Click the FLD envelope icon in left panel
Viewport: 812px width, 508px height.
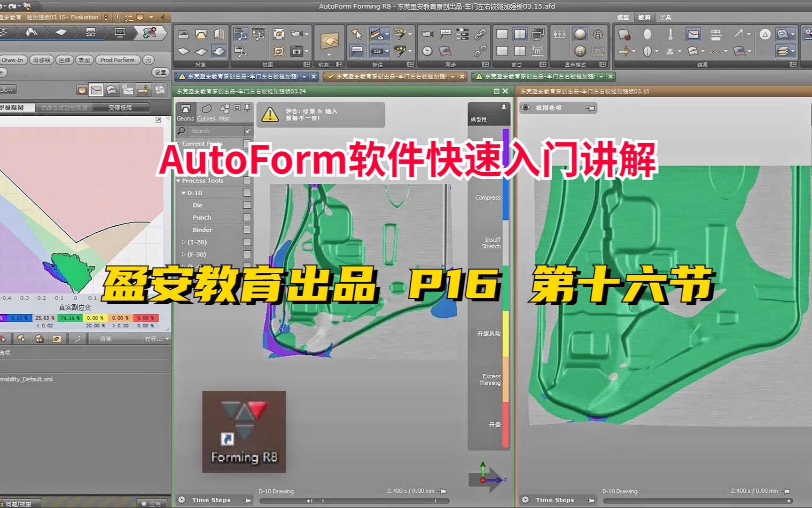pyautogui.click(x=96, y=90)
